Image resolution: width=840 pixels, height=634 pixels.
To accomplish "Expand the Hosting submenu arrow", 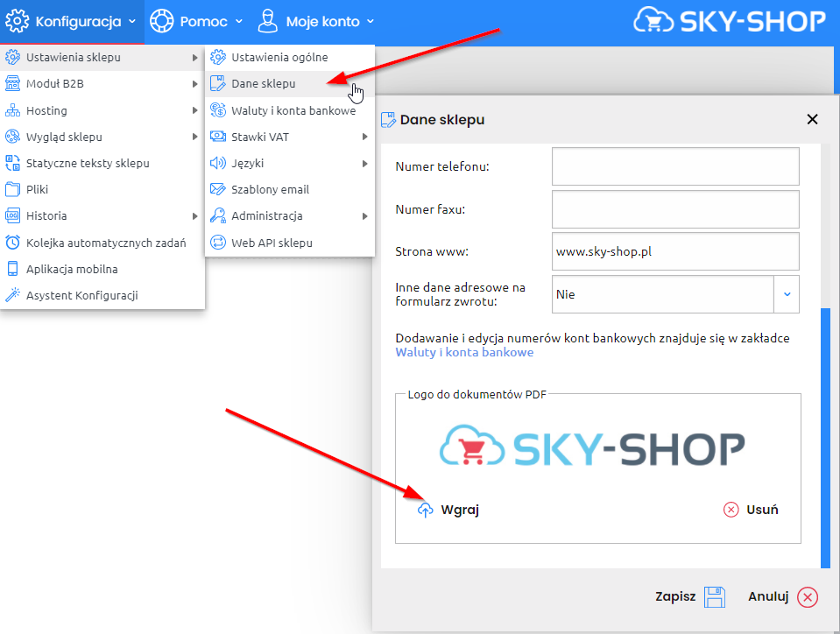I will (195, 110).
